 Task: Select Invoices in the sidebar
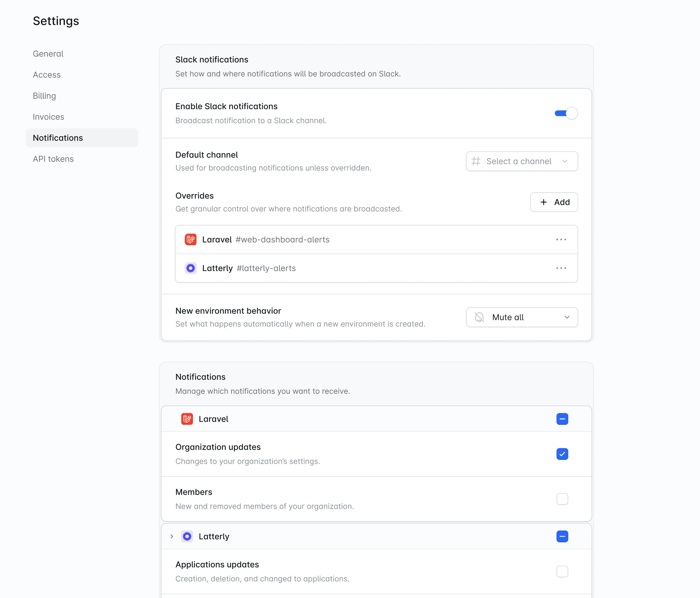click(x=48, y=117)
